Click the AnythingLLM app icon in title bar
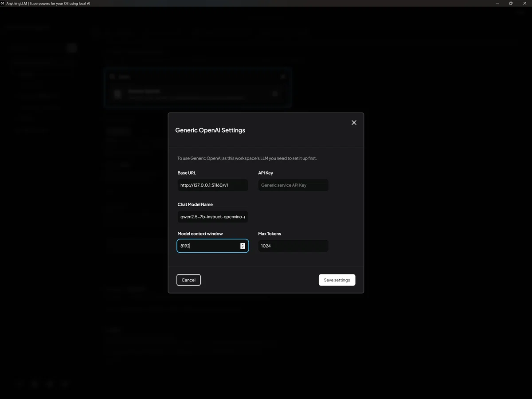Screen dimensions: 532x399 tap(3, 3)
